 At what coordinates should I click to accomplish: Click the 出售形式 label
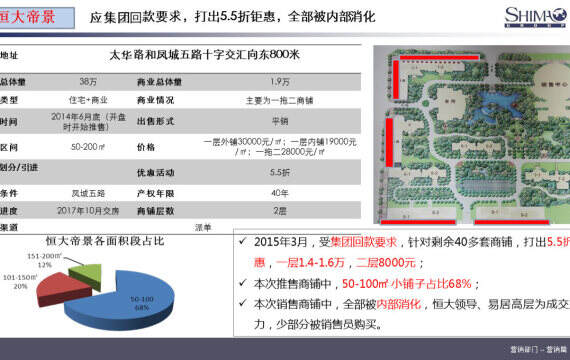tap(155, 121)
